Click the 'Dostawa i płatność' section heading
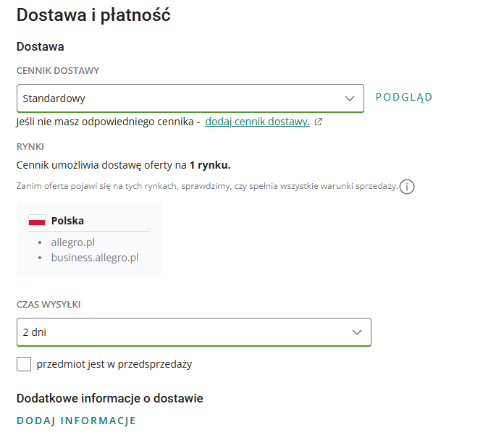Screen dimensions: 504x443 coord(93,14)
